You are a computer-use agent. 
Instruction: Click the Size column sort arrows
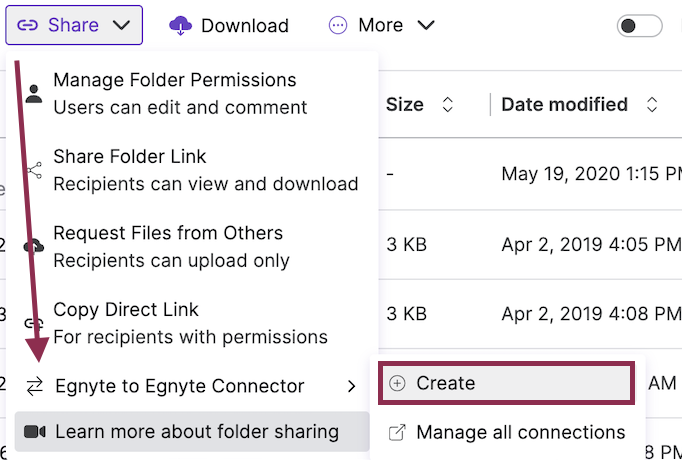[x=448, y=105]
